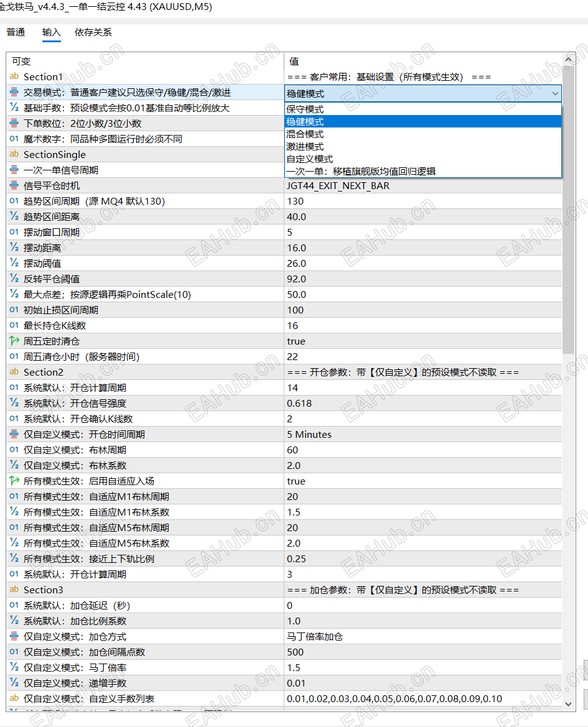Click boolean arrow icon of 启用自适应入场 row
The image size is (588, 727).
pos(14,481)
